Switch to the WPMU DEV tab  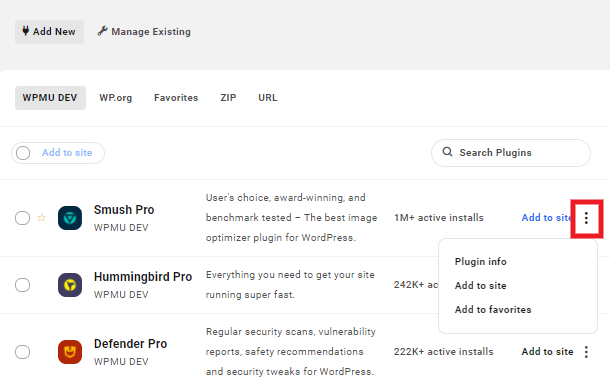[x=50, y=98]
